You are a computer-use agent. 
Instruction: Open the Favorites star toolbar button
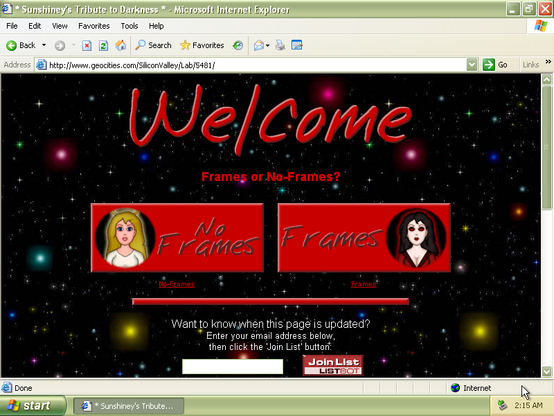click(202, 45)
